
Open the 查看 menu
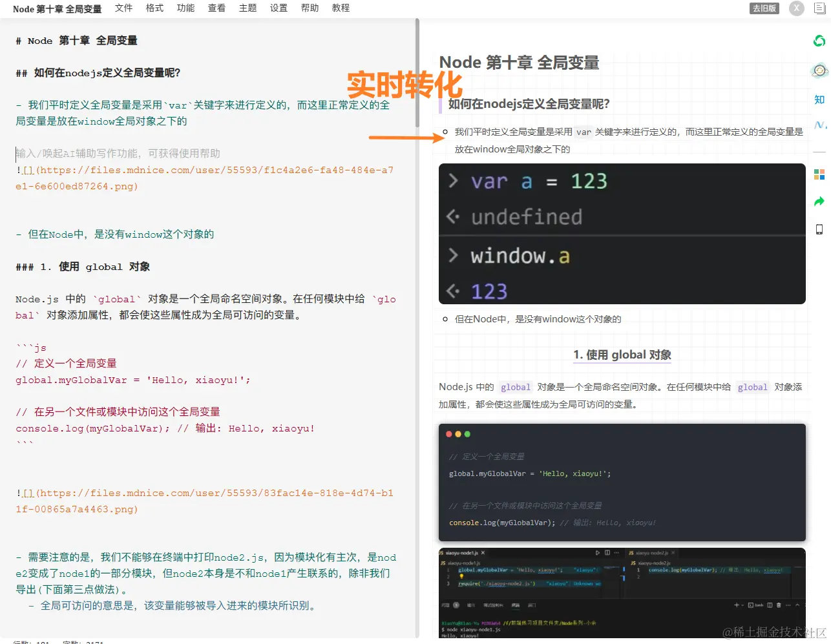[x=216, y=8]
